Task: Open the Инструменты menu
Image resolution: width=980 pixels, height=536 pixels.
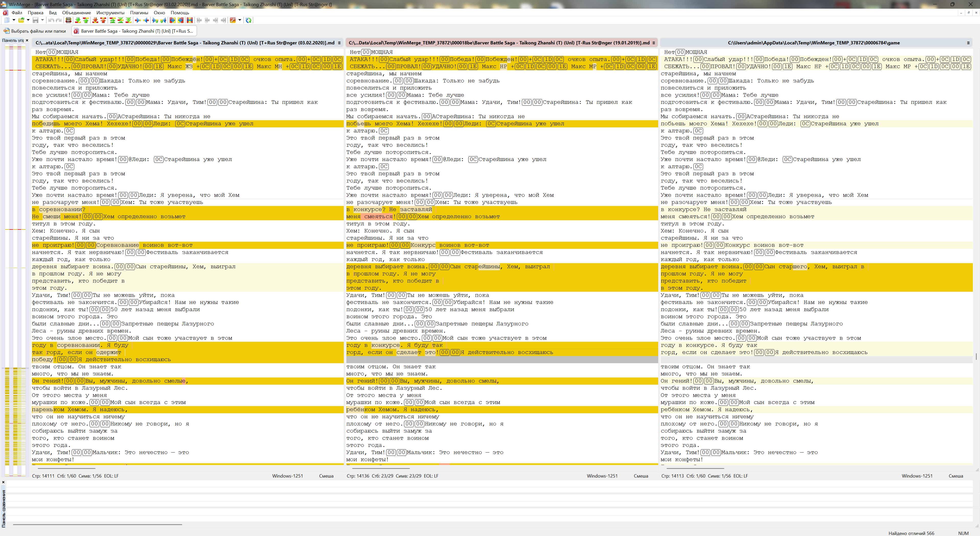Action: click(110, 13)
